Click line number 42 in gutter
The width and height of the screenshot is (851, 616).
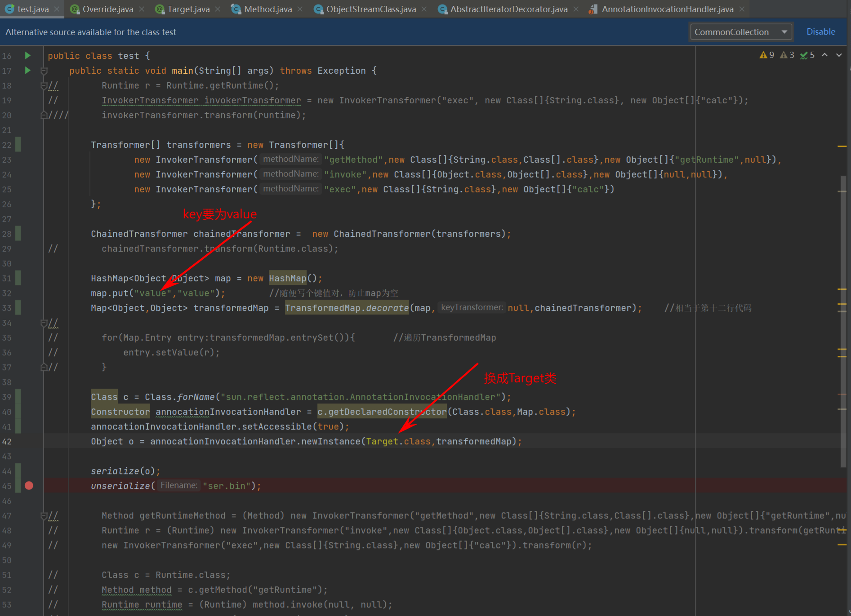7,442
